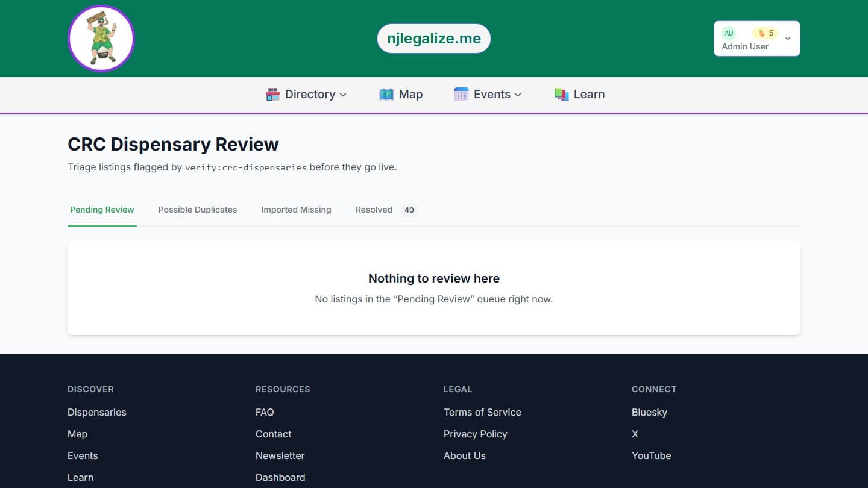Expand the Events dropdown chevron
The width and height of the screenshot is (868, 488).
coord(518,95)
